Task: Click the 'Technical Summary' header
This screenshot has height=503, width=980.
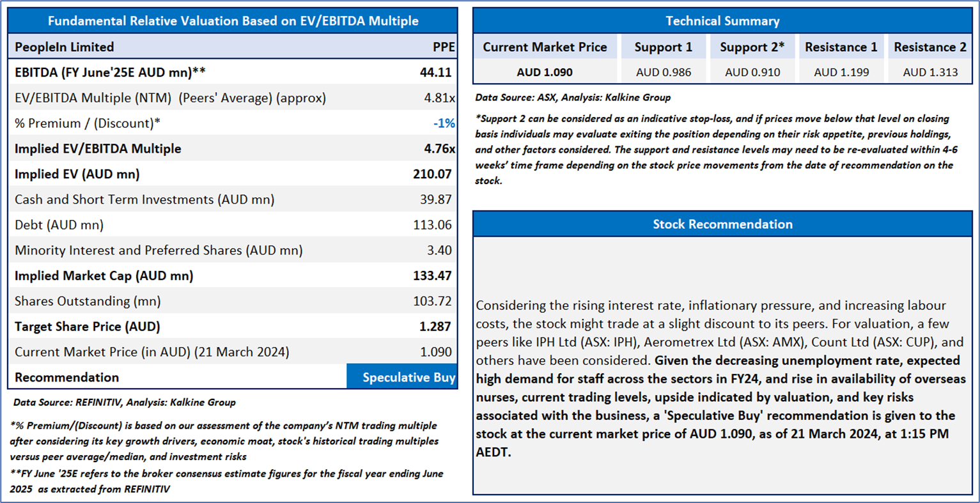Action: (x=722, y=21)
